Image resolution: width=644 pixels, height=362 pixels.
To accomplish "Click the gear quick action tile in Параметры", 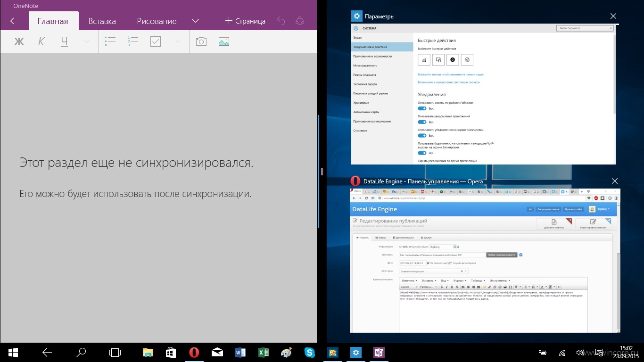I will pos(467,60).
